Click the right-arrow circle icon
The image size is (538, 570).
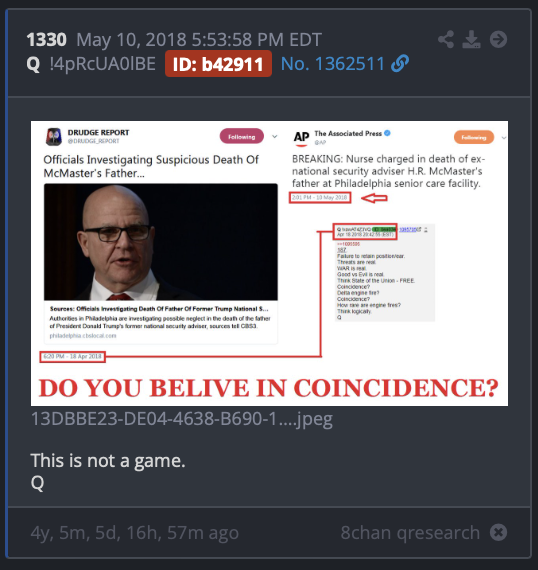click(498, 39)
